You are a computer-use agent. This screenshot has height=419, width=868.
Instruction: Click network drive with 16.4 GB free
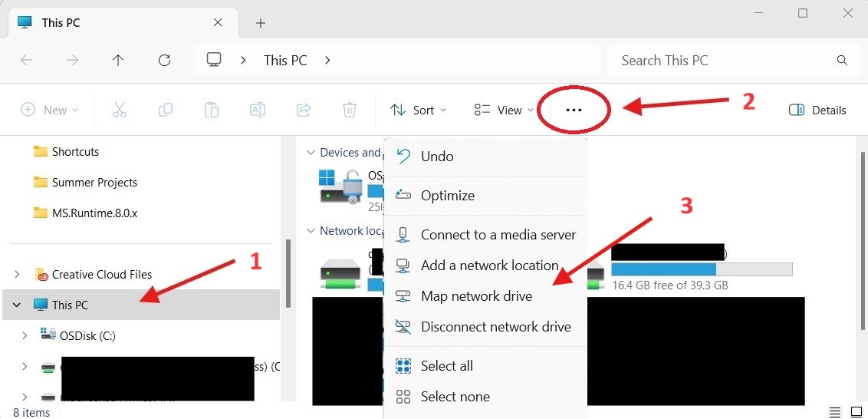coord(690,269)
